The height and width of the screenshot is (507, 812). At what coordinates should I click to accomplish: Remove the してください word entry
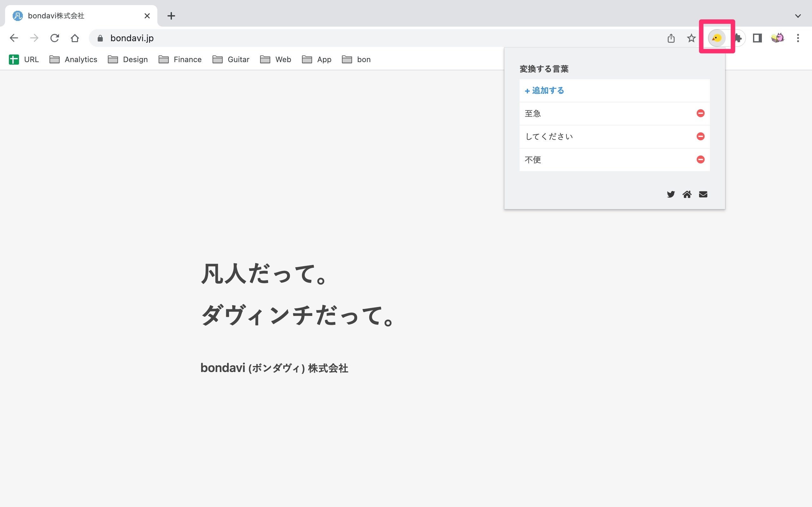coord(700,137)
